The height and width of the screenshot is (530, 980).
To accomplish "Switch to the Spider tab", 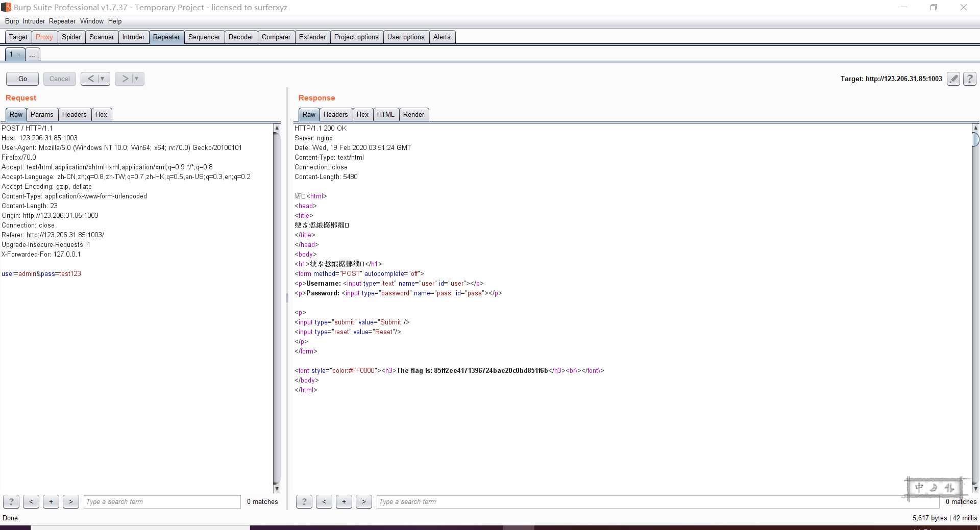I will tap(71, 37).
